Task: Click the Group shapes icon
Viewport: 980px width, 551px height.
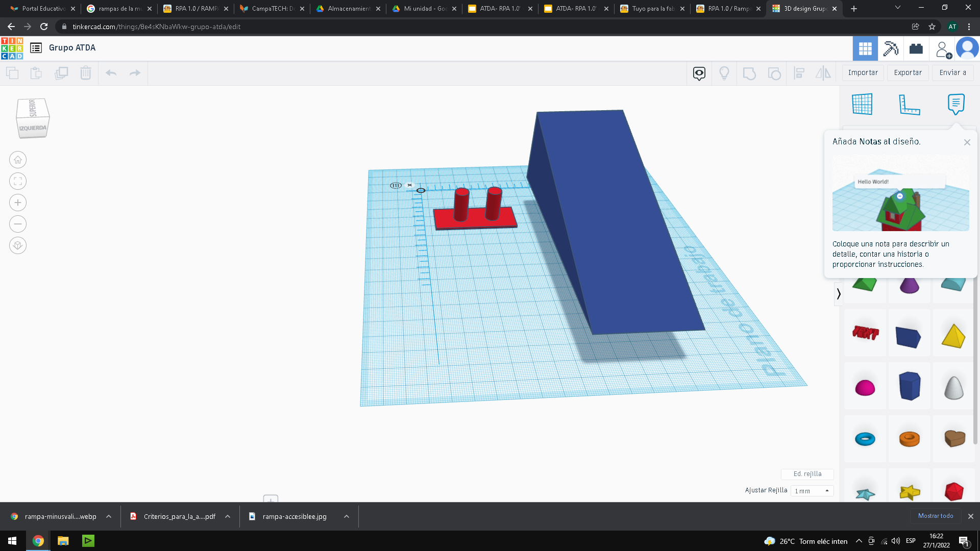Action: click(749, 73)
